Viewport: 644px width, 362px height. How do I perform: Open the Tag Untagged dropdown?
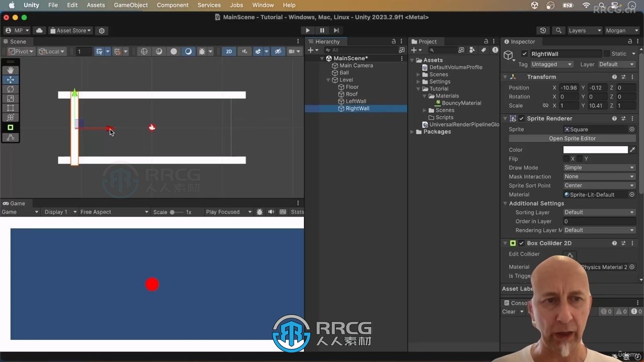pyautogui.click(x=552, y=64)
